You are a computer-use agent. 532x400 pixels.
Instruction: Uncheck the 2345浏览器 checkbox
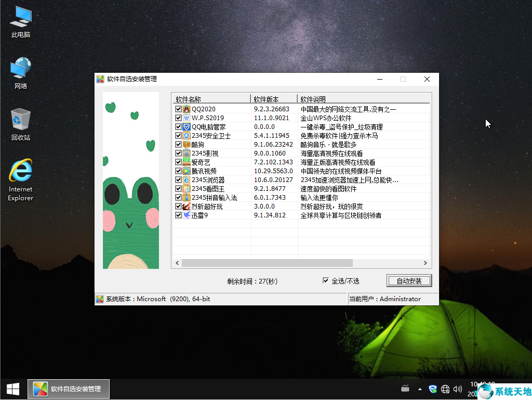178,180
